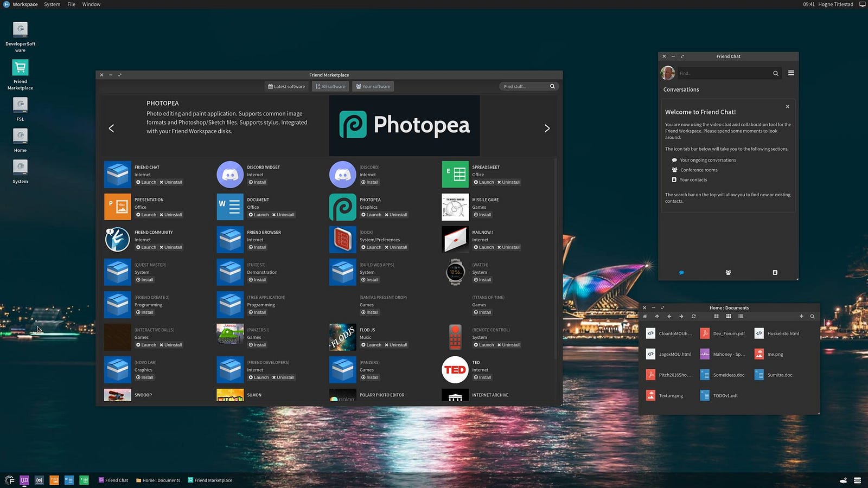Install the TED app
The image size is (868, 488).
(482, 377)
